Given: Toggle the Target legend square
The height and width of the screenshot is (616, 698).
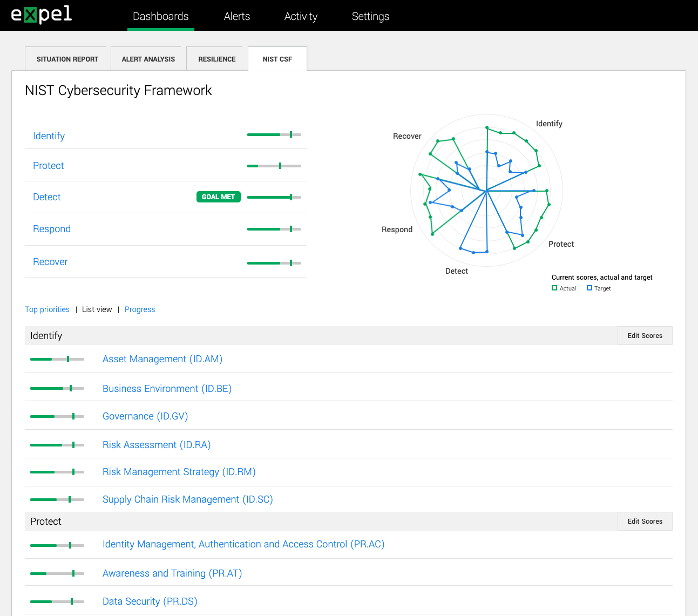Looking at the screenshot, I should [x=589, y=288].
